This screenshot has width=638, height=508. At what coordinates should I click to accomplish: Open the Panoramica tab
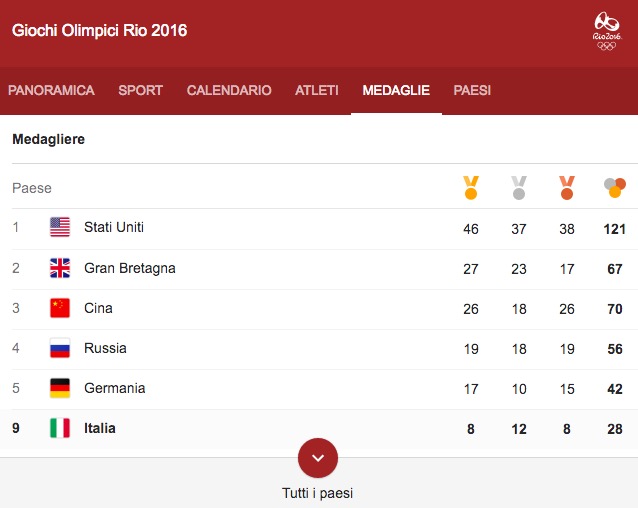click(x=51, y=90)
